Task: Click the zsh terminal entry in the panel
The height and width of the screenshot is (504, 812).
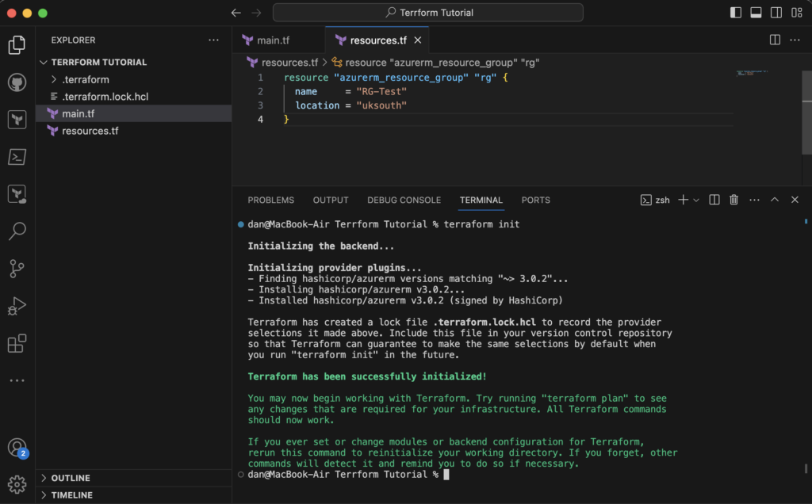Action: (657, 200)
